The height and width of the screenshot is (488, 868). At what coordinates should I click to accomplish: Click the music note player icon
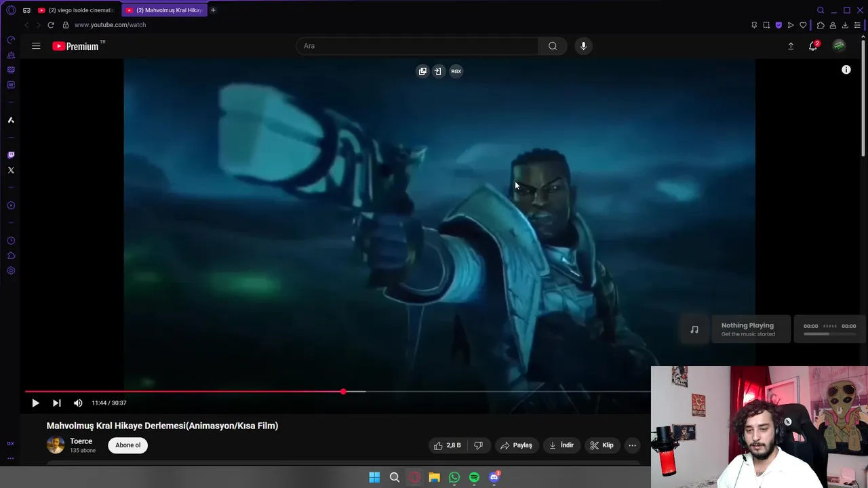tap(694, 329)
